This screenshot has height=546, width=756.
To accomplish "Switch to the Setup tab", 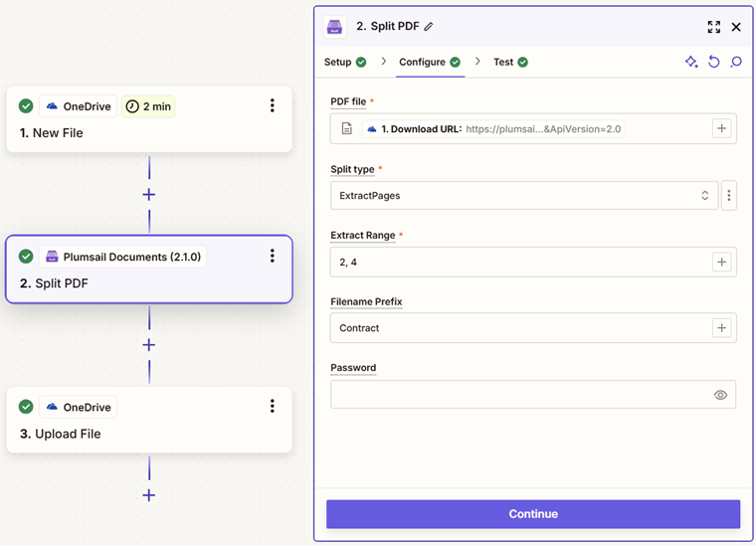I will click(345, 63).
